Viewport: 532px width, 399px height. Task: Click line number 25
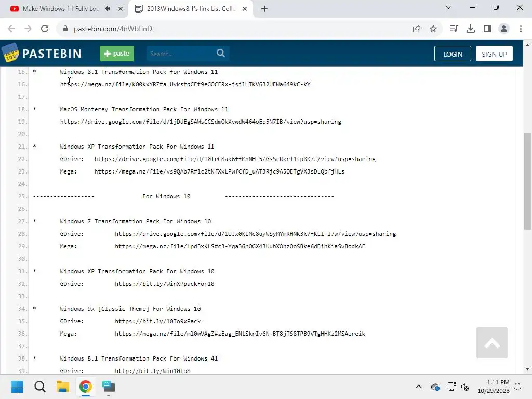[x=22, y=196]
